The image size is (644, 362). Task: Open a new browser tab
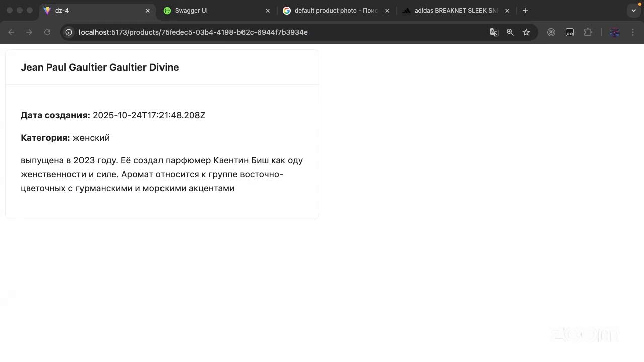pos(525,10)
